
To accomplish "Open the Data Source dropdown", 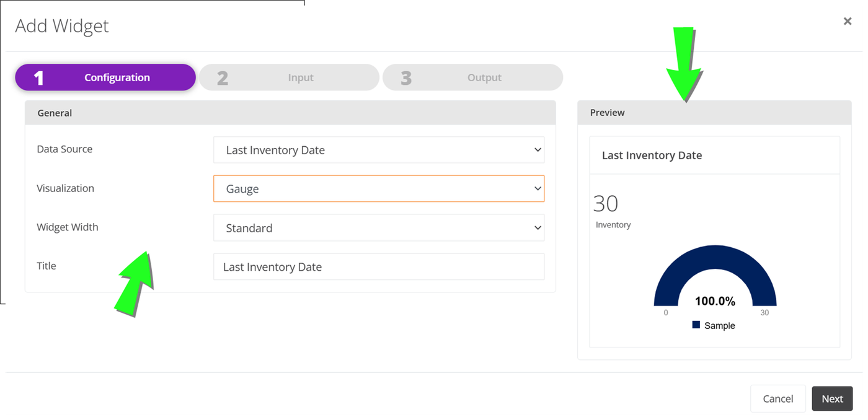I will [379, 150].
